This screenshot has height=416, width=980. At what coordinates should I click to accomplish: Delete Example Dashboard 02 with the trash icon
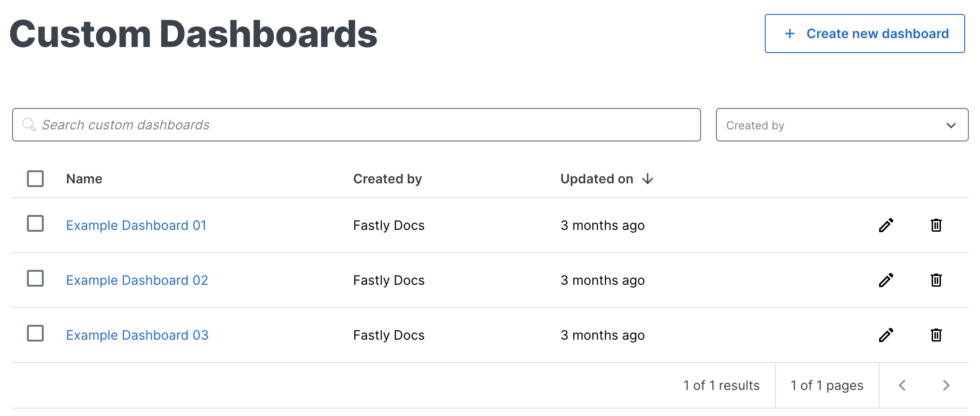pyautogui.click(x=936, y=280)
